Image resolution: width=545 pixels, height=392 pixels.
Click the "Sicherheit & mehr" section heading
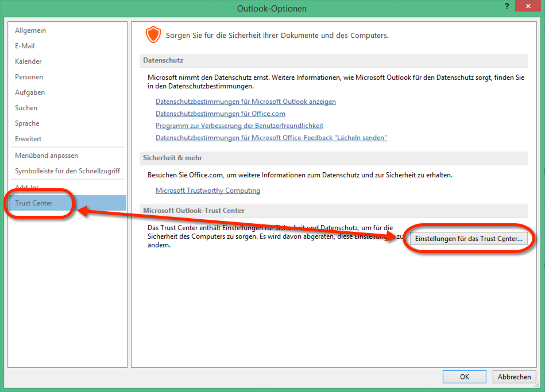tap(172, 158)
